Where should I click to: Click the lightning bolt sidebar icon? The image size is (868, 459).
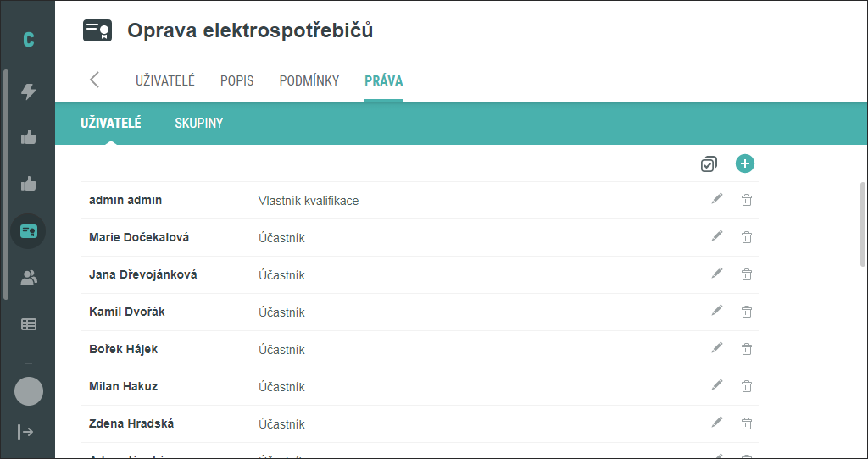[x=28, y=91]
